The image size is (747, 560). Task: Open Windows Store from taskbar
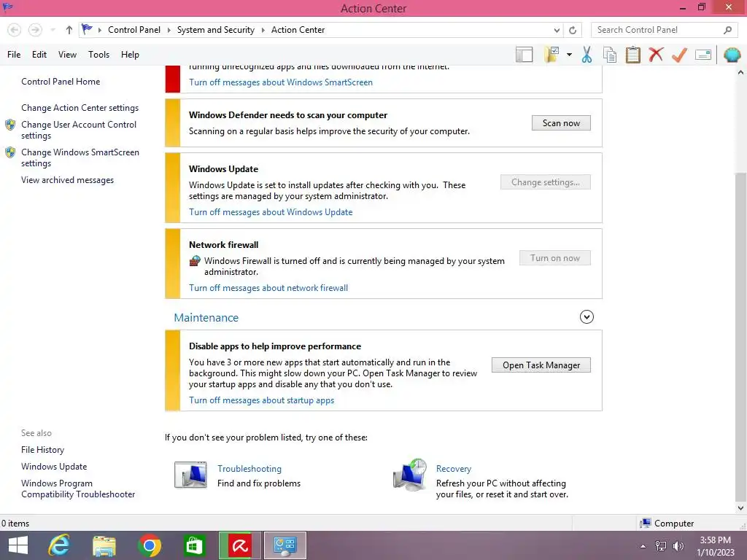coord(194,545)
